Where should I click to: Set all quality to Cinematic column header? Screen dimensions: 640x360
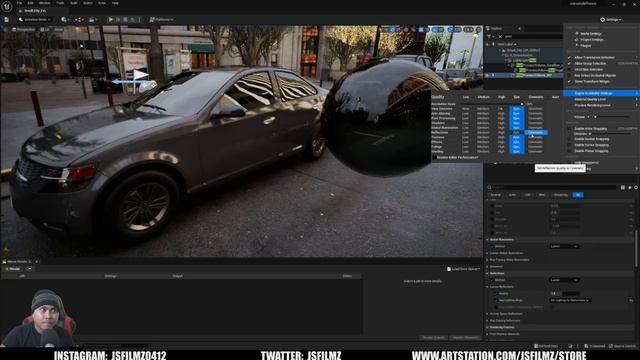536,97
